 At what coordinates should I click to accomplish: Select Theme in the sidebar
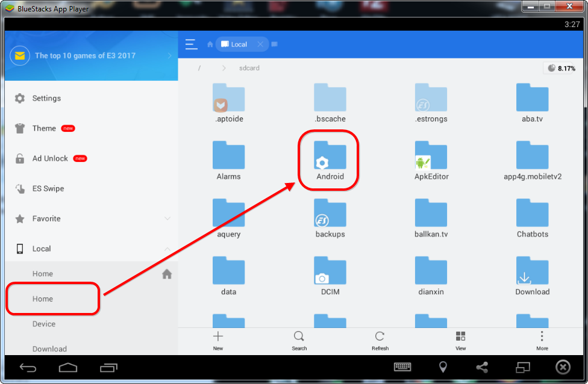pyautogui.click(x=44, y=128)
